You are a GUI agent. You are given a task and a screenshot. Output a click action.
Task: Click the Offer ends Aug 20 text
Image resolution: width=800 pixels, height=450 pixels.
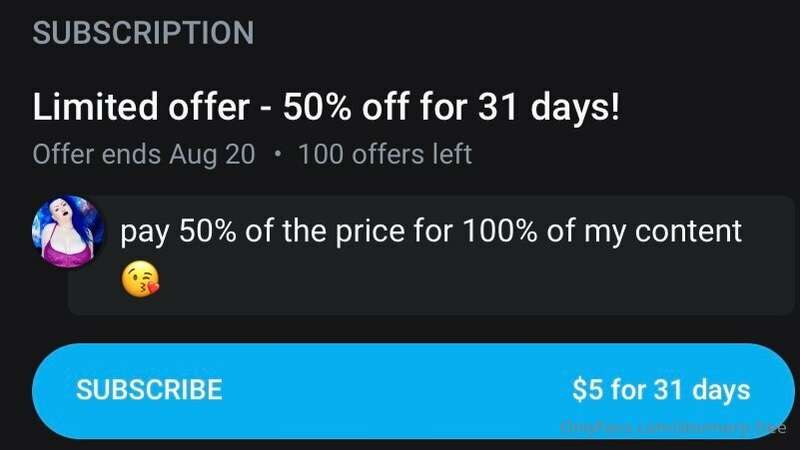pyautogui.click(x=143, y=154)
